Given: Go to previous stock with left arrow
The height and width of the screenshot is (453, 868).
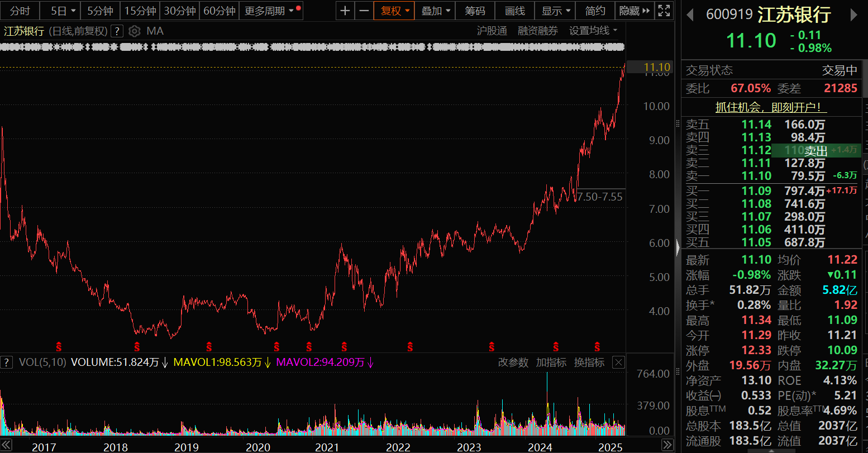Looking at the screenshot, I should 690,15.
